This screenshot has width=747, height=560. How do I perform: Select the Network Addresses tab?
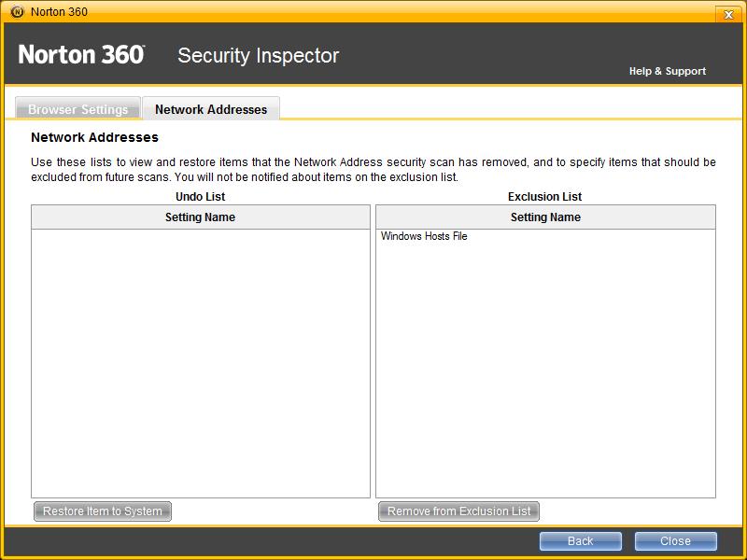tap(211, 109)
